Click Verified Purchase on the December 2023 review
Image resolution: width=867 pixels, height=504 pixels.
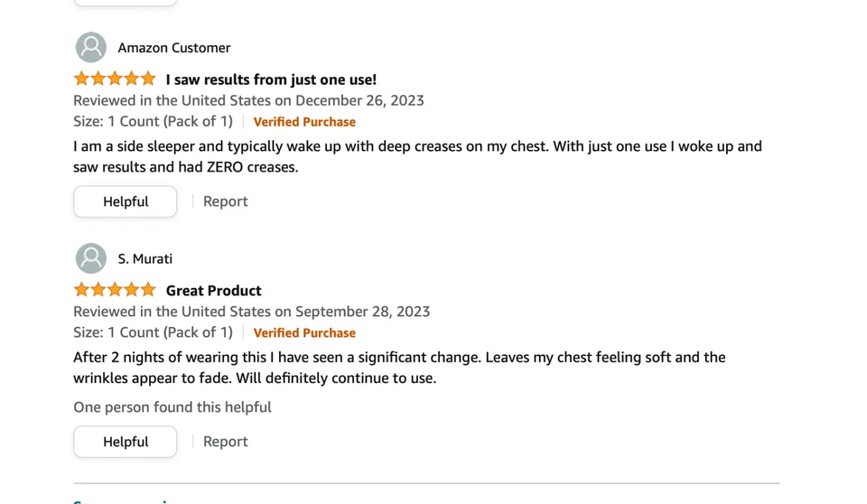[304, 122]
